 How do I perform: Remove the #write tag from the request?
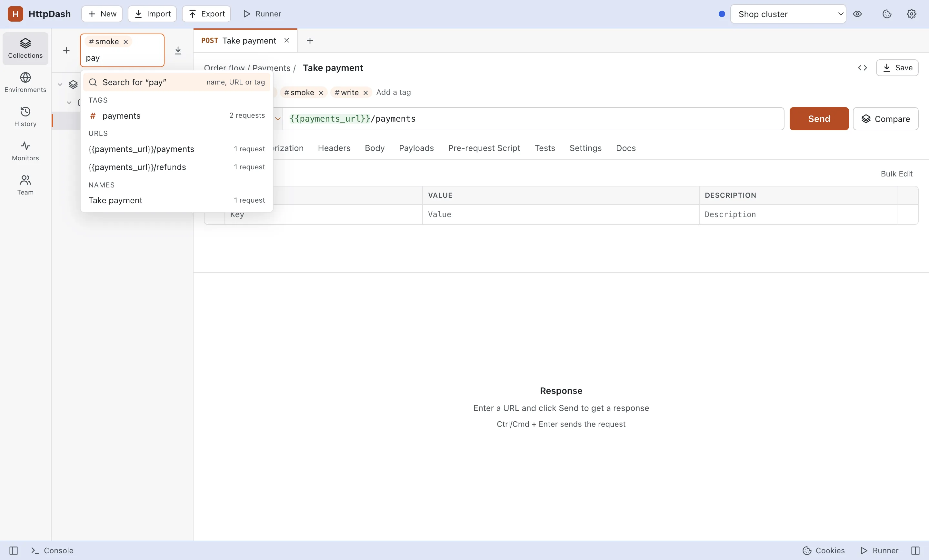(365, 93)
